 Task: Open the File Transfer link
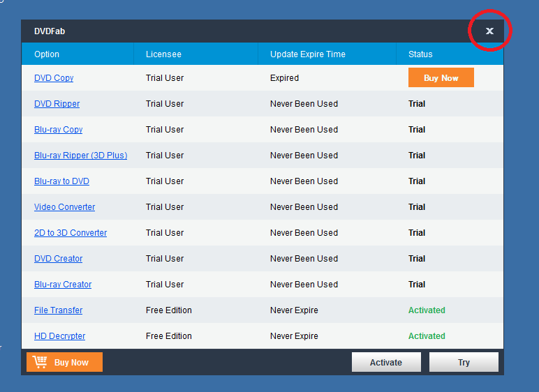tap(59, 310)
